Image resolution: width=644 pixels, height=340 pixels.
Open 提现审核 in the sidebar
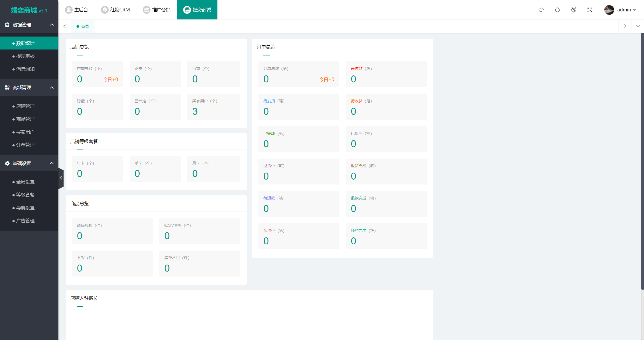tap(25, 56)
